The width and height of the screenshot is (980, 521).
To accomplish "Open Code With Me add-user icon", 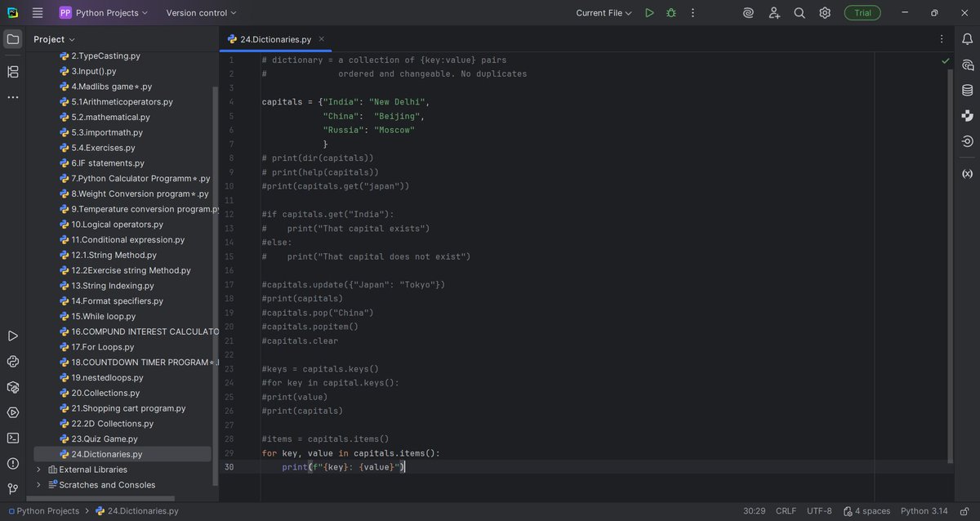I will point(774,13).
